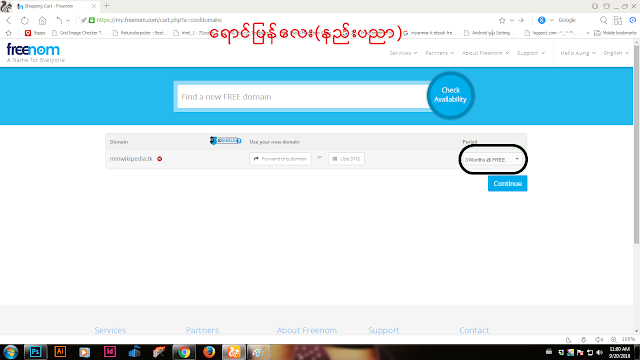
Task: Open the Grid Image Checker bookmark
Action: tap(78, 33)
